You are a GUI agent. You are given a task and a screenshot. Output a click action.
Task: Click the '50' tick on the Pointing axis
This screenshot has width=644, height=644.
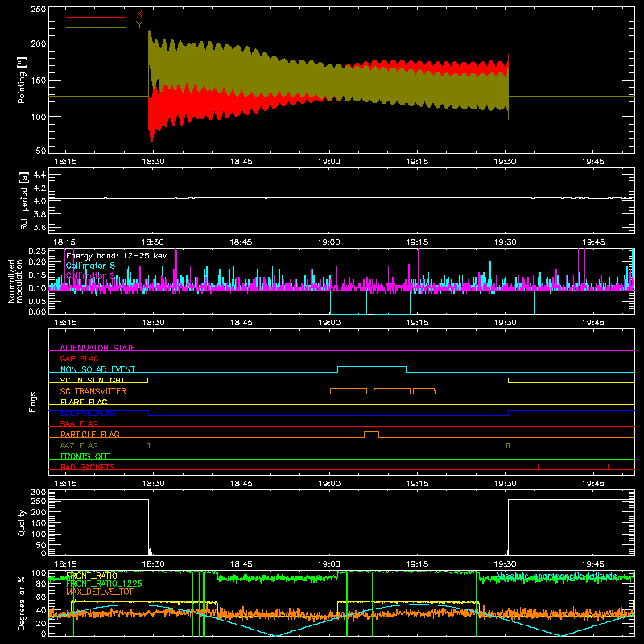[41, 151]
